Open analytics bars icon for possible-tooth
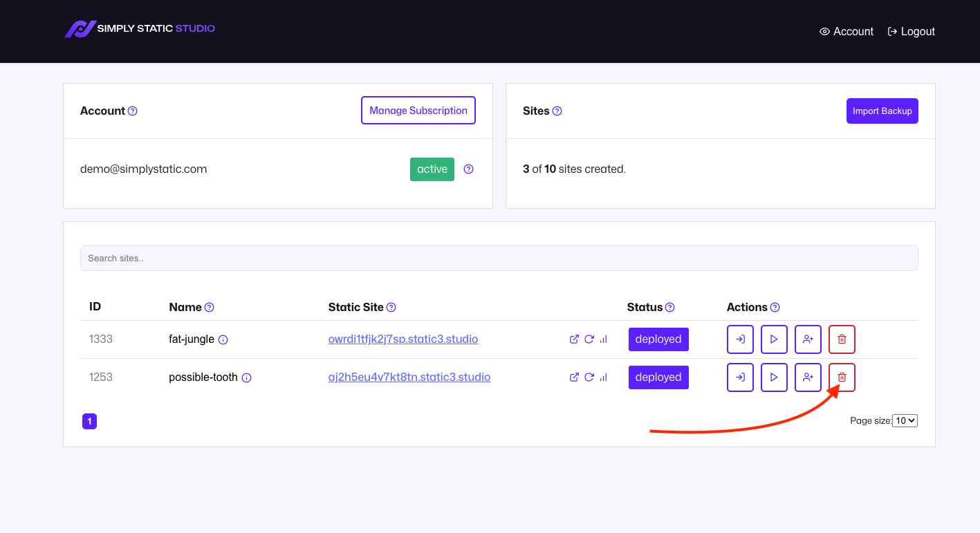Image resolution: width=980 pixels, height=533 pixels. point(604,377)
